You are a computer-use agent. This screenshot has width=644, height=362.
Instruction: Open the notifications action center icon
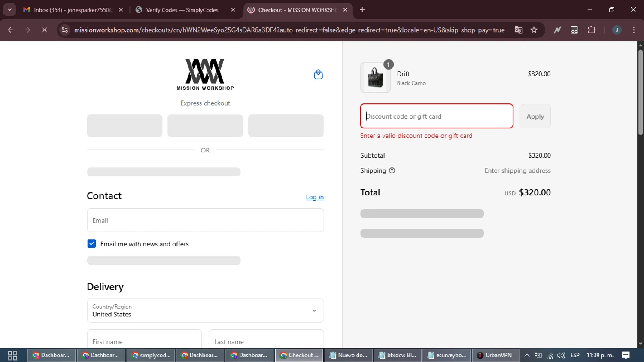[626, 355]
